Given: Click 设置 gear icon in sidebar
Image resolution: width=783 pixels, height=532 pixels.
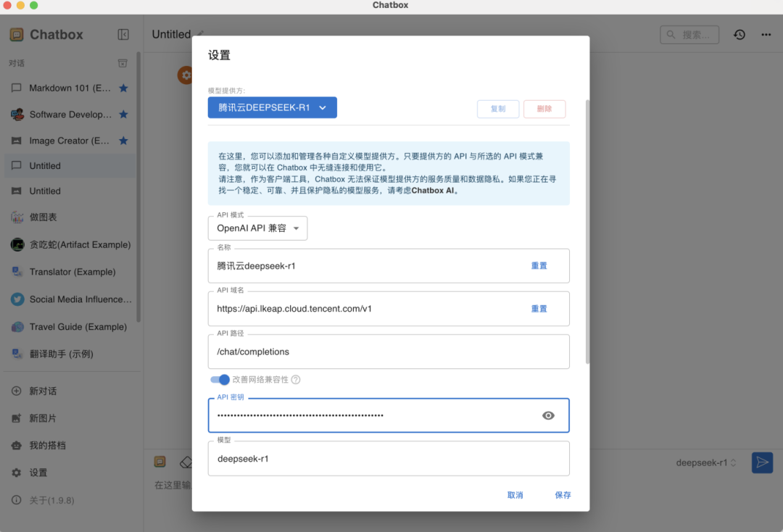Looking at the screenshot, I should [17, 473].
